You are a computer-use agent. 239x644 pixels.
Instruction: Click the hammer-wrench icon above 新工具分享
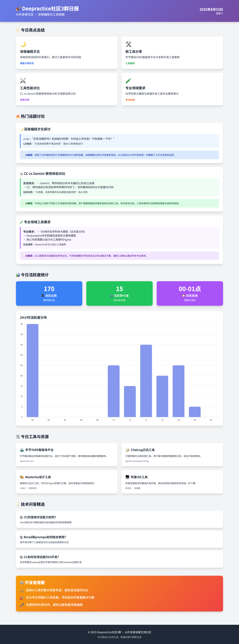coord(128,44)
